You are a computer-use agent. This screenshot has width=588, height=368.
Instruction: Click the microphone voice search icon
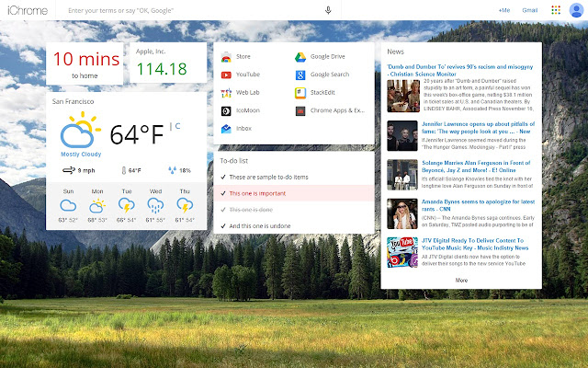coord(328,10)
